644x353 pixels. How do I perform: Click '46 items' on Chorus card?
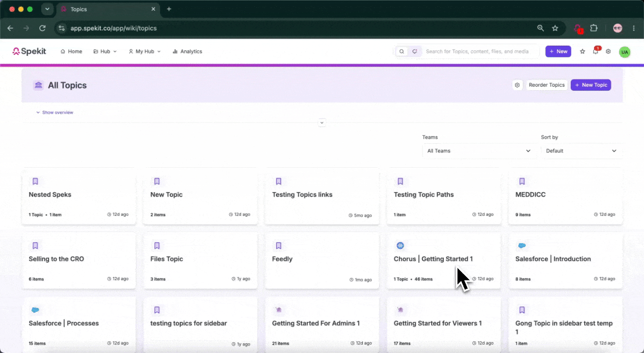[424, 279]
